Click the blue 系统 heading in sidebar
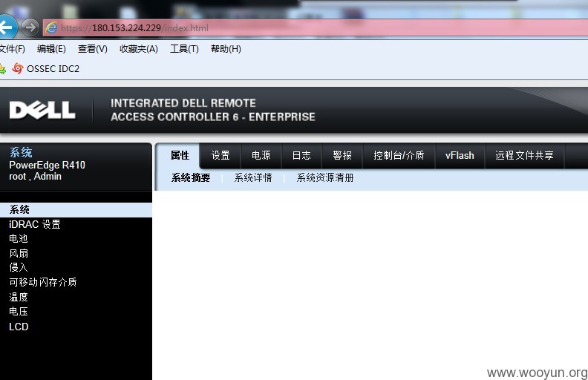 21,153
